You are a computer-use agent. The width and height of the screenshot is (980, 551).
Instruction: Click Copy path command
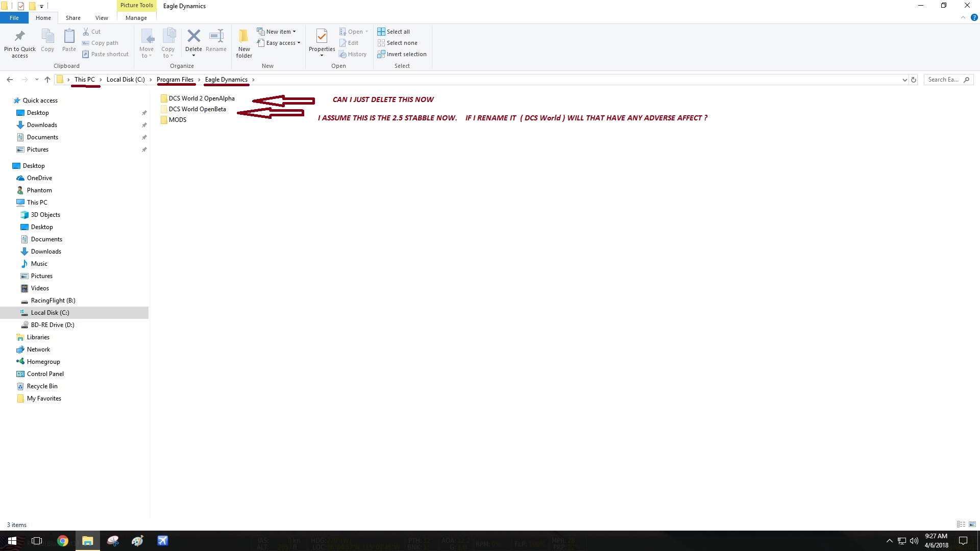pos(100,43)
